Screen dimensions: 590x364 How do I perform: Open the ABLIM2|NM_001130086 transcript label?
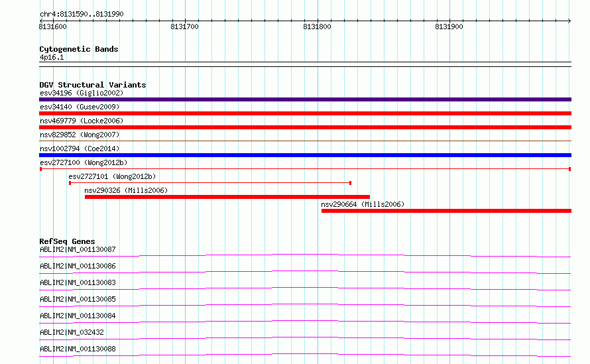click(78, 266)
